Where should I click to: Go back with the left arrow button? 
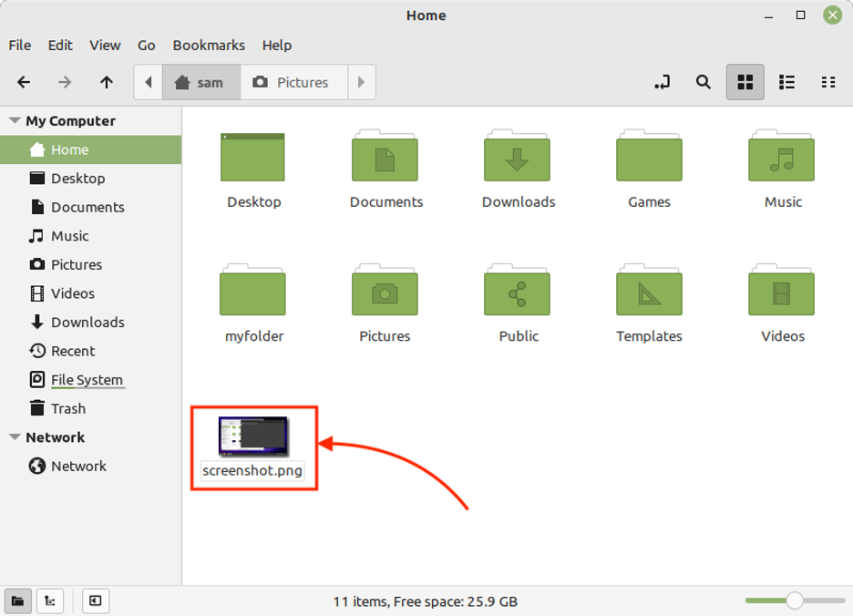click(x=24, y=82)
